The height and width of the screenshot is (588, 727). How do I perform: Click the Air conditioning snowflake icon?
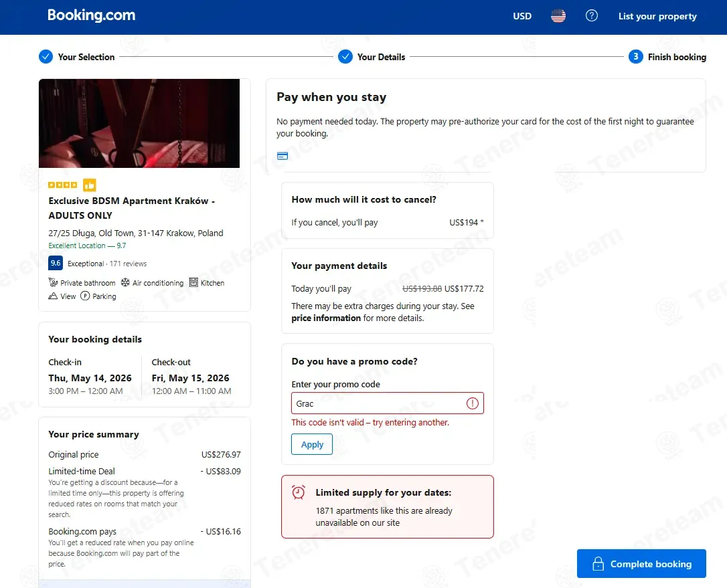point(125,282)
